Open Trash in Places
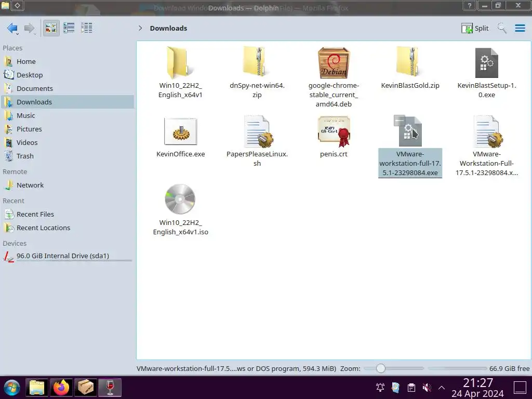Viewport: 532px width, 399px height. pyautogui.click(x=67, y=156)
